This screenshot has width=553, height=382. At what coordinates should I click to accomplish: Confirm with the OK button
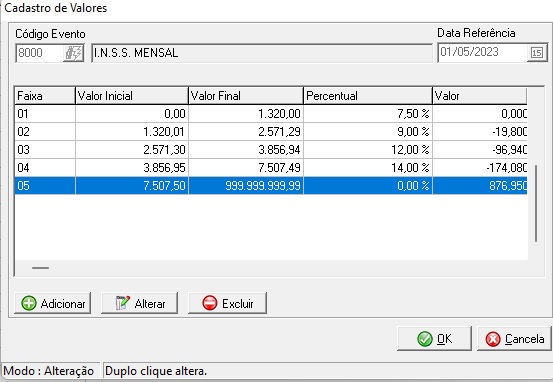point(434,339)
